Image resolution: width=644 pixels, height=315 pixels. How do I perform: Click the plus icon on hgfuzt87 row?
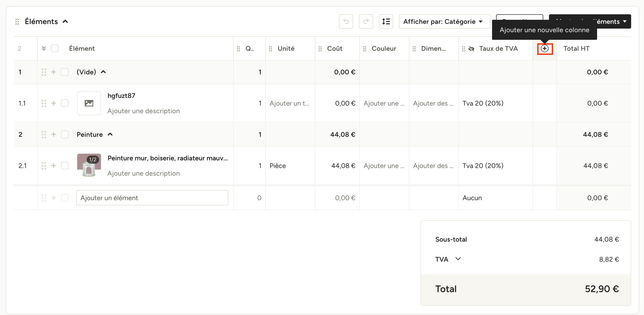[x=54, y=103]
